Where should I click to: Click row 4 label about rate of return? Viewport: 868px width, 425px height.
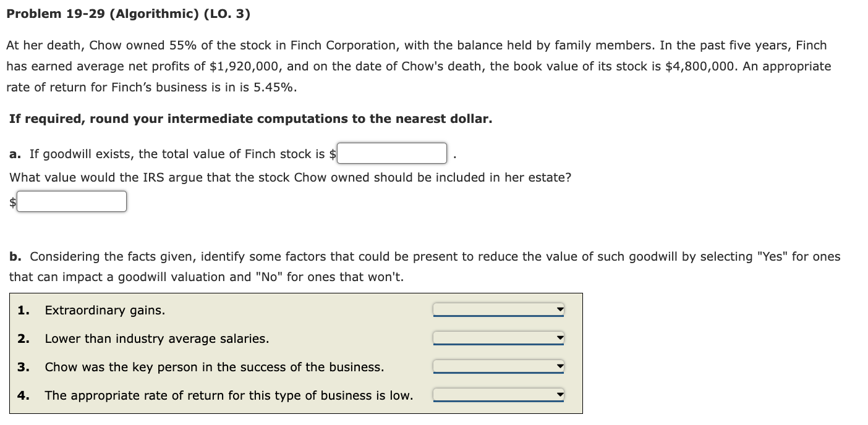click(x=228, y=395)
